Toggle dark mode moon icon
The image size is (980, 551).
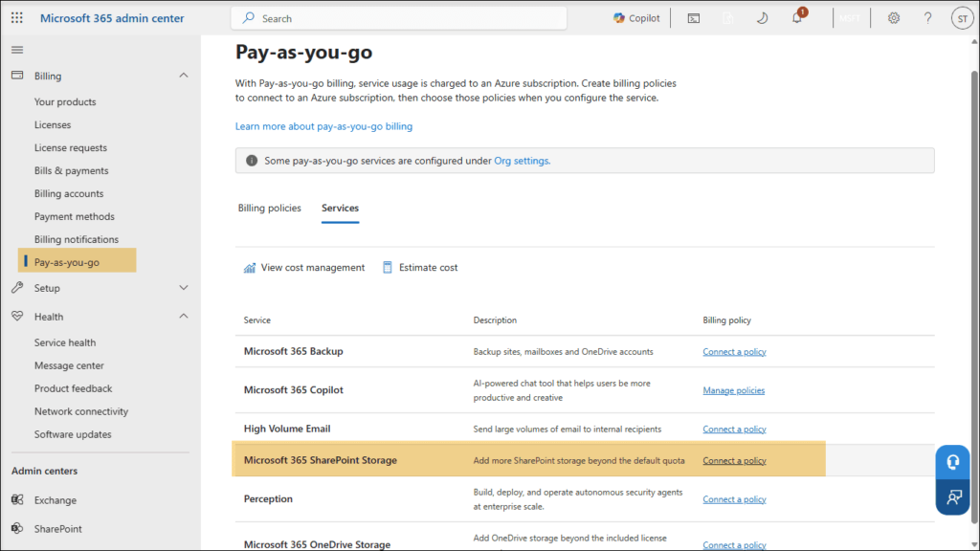[762, 18]
